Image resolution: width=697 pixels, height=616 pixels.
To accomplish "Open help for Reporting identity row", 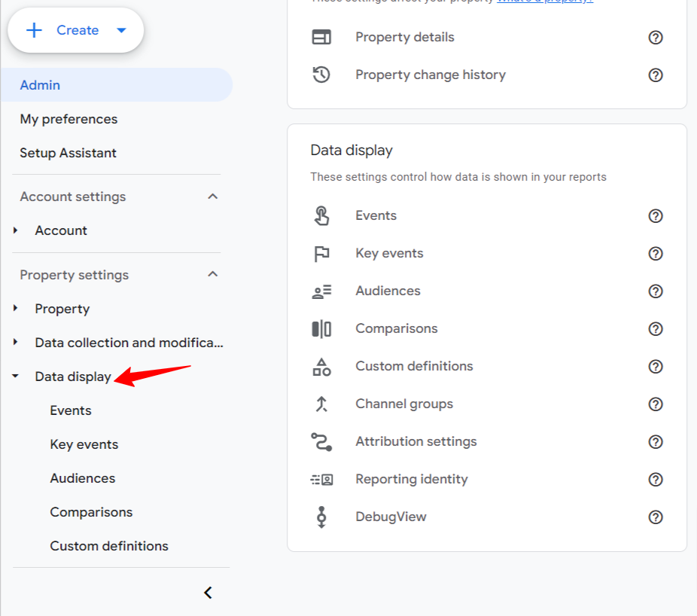I will pyautogui.click(x=656, y=480).
